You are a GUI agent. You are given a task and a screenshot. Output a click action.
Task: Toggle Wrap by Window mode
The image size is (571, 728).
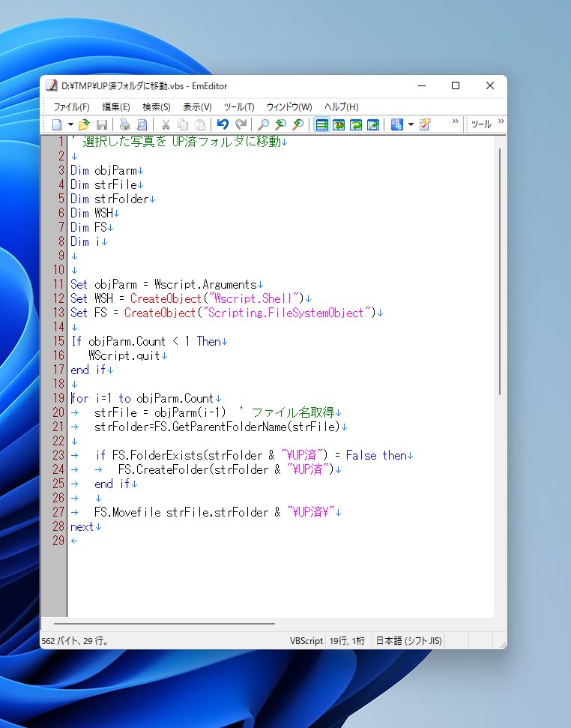(356, 124)
